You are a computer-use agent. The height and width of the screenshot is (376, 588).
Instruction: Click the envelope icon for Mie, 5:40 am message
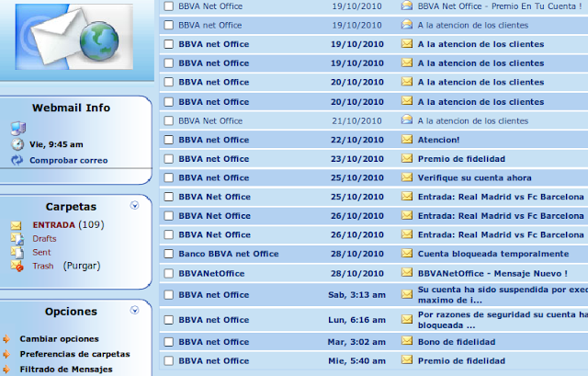pos(407,360)
